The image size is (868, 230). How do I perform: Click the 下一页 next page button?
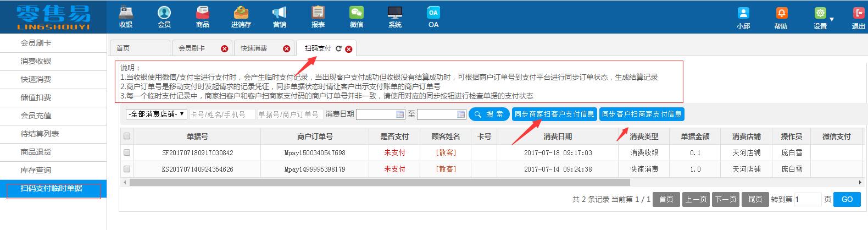pos(725,199)
